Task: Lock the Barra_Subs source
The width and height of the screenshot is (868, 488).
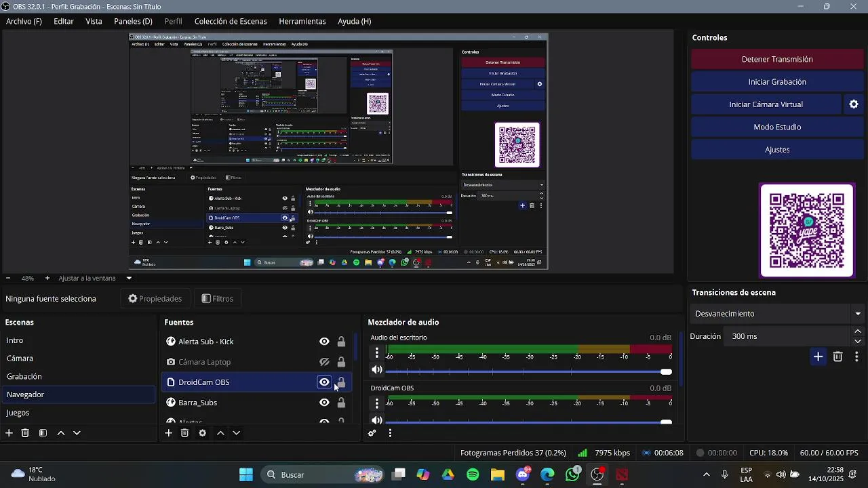Action: click(x=341, y=403)
